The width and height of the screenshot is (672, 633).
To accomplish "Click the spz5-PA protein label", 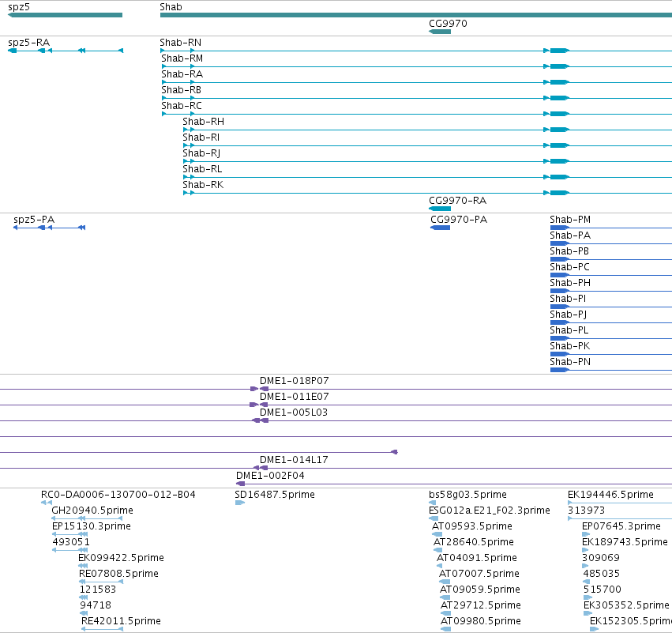I will [x=34, y=220].
